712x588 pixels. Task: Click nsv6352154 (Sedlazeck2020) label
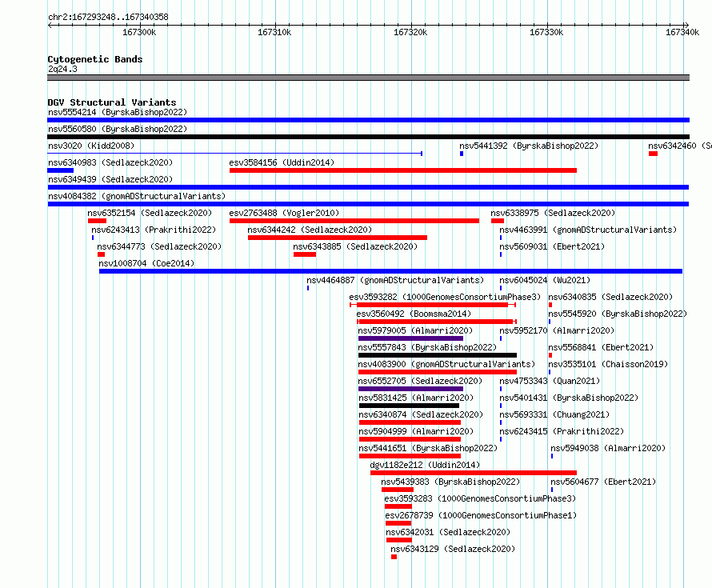[150, 213]
